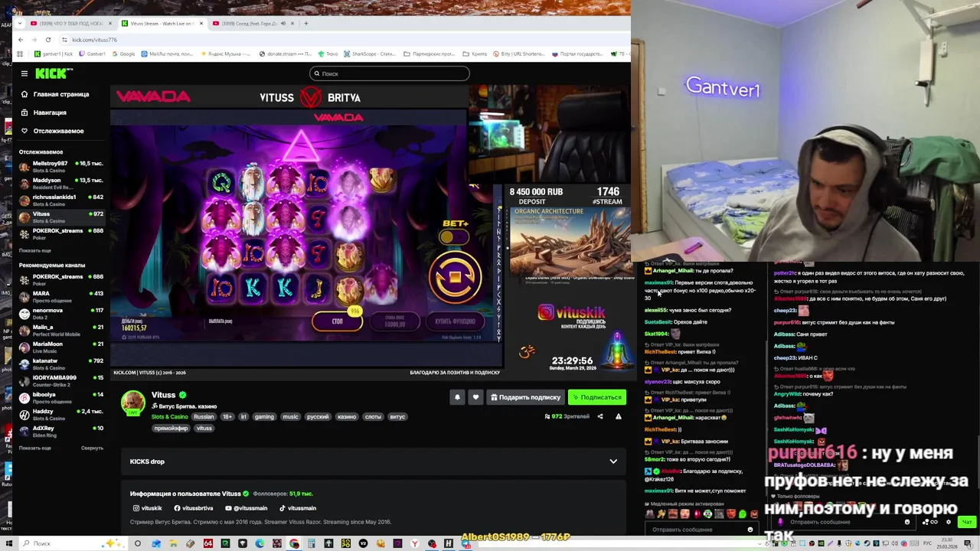Open MARA recommended channel
Image resolution: width=980 pixels, height=551 pixels.
click(61, 296)
